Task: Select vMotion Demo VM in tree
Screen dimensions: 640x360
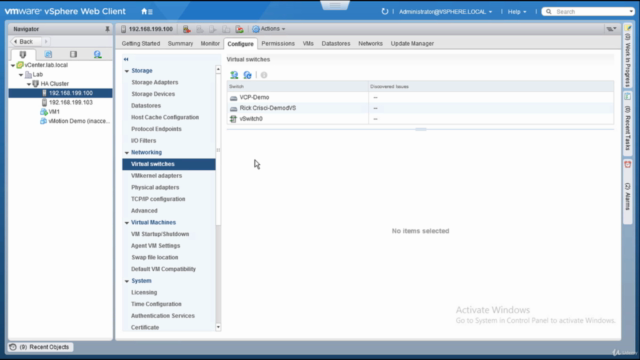Action: [79, 121]
